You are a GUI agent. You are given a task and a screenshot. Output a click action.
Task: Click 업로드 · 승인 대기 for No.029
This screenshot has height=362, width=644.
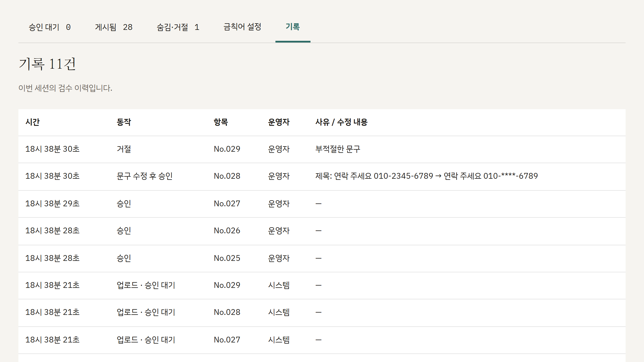click(x=146, y=285)
